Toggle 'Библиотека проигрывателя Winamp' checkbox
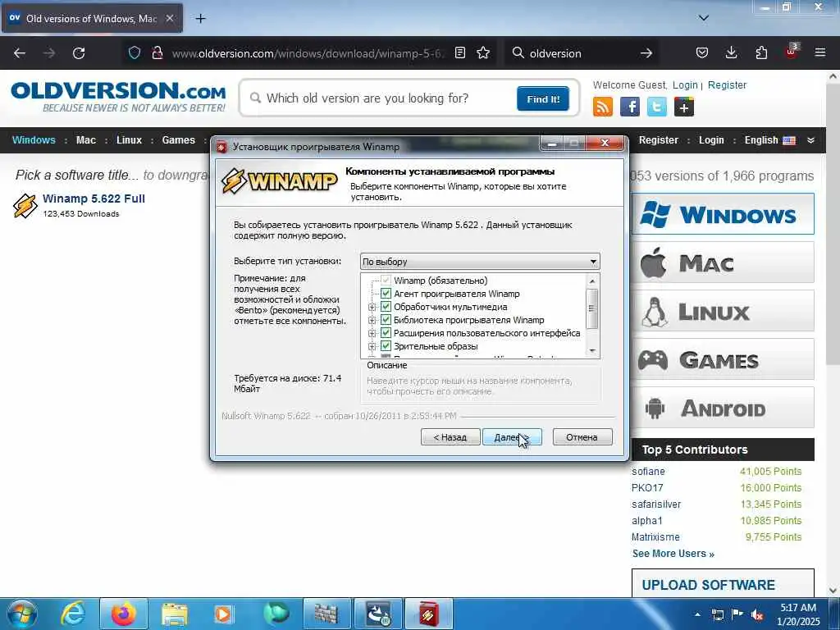This screenshot has height=630, width=840. 386,320
